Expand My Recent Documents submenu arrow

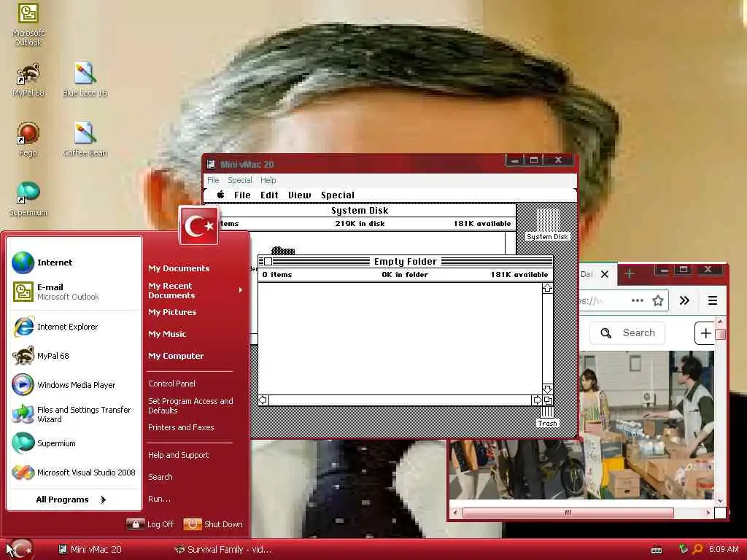[x=241, y=290]
